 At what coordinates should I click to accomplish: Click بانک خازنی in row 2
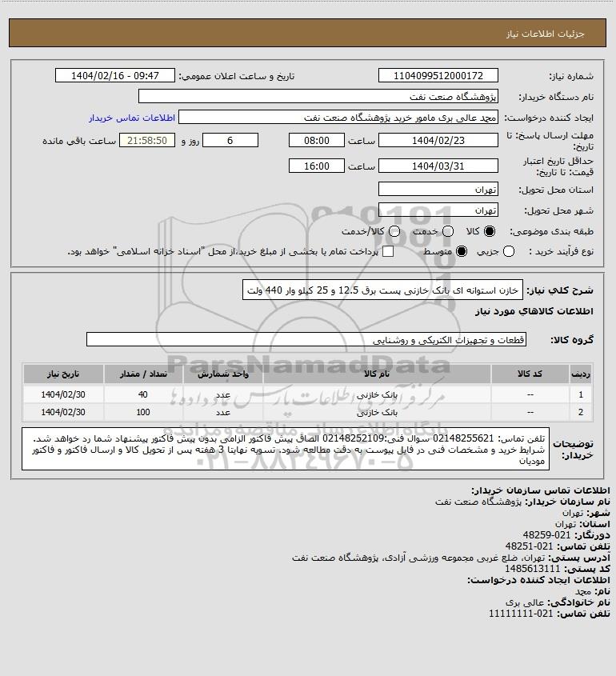[x=377, y=413]
